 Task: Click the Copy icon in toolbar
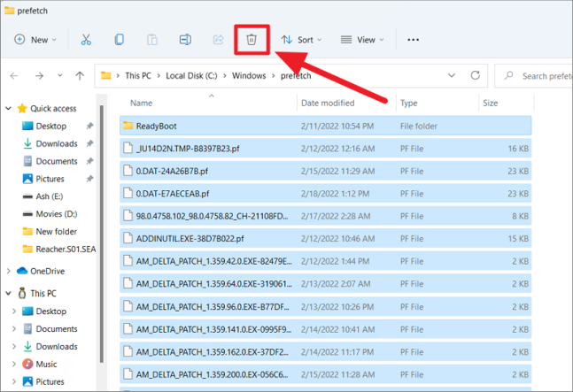coord(119,40)
